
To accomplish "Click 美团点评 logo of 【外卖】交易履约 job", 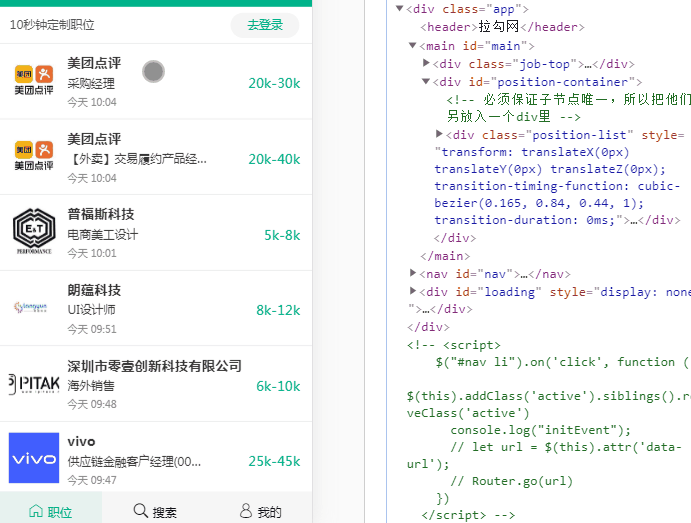I will pyautogui.click(x=34, y=156).
